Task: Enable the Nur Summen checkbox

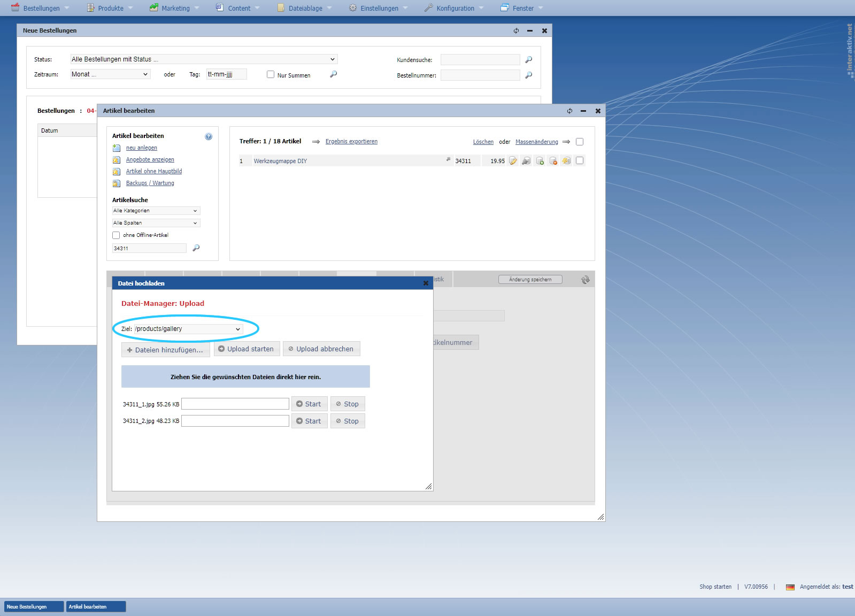Action: pyautogui.click(x=271, y=75)
